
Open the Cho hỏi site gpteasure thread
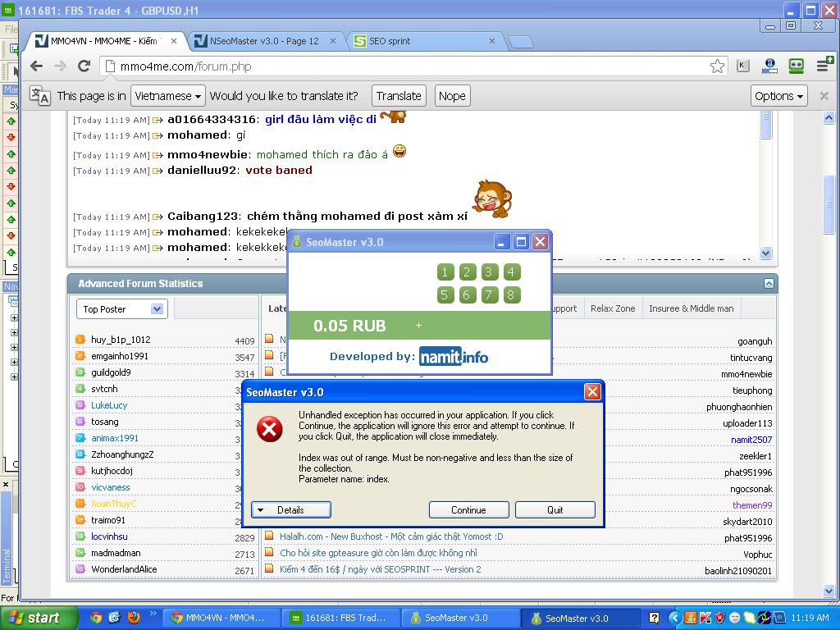point(378,553)
